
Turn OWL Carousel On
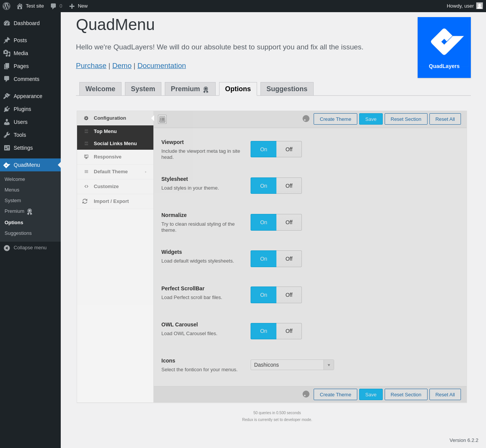click(264, 331)
